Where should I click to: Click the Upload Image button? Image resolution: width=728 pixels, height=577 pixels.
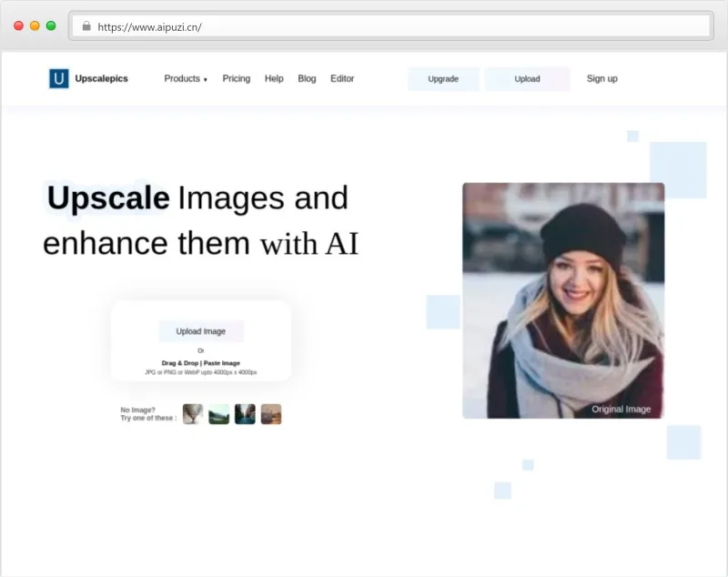201,331
